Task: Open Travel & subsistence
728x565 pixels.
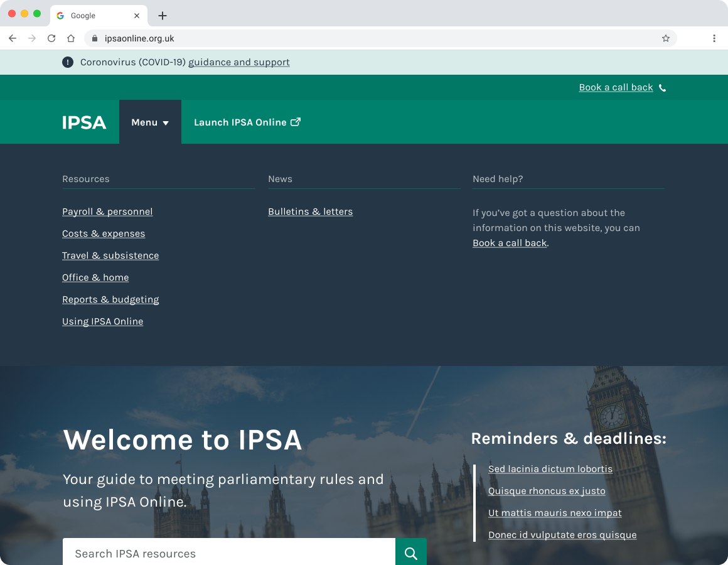Action: [x=110, y=256]
